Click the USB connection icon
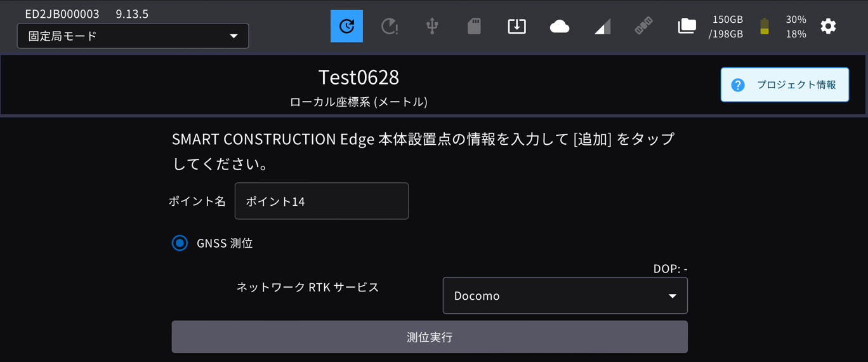The image size is (868, 362). 432,26
